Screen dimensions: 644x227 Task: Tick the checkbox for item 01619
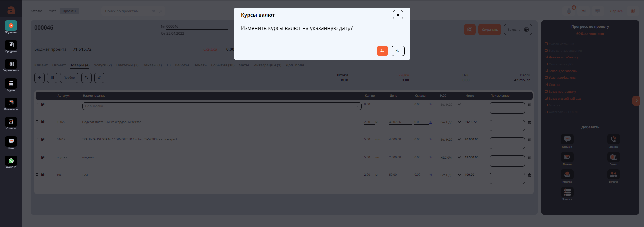pos(37,139)
